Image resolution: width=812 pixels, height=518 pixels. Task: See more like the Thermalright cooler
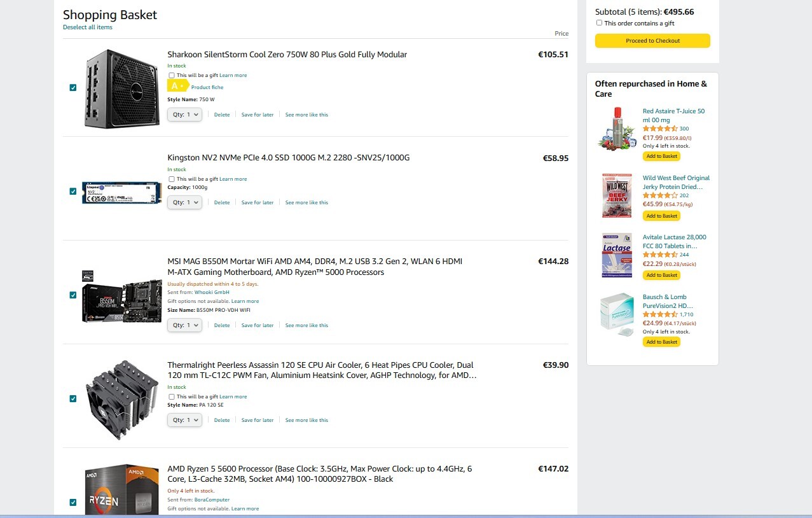tap(306, 420)
